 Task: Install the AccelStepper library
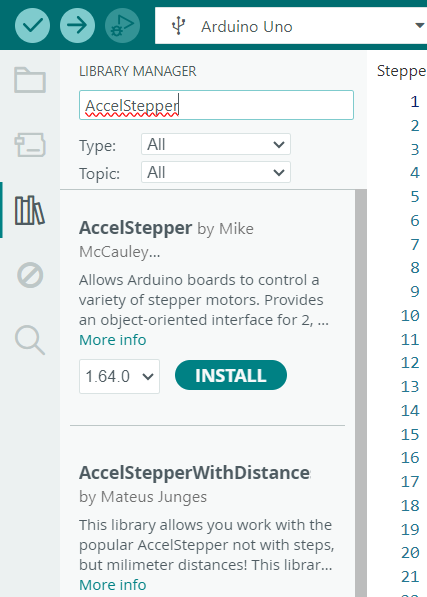[x=231, y=375]
